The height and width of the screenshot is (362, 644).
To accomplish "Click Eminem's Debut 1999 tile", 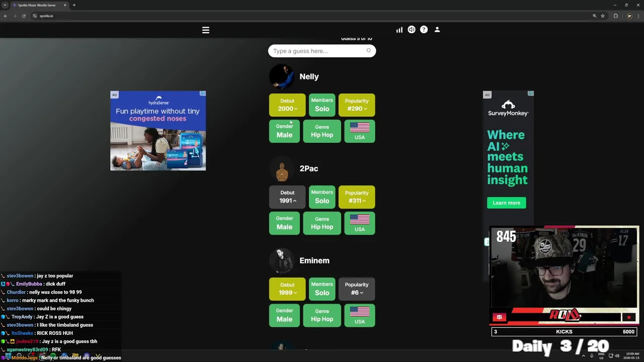I will [287, 289].
